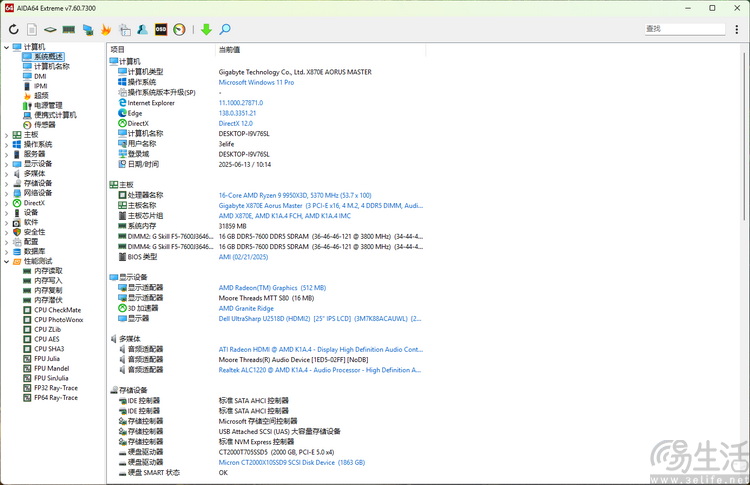This screenshot has height=485, width=750.
Task: Select the CPU AES benchmark
Action: (x=41, y=339)
